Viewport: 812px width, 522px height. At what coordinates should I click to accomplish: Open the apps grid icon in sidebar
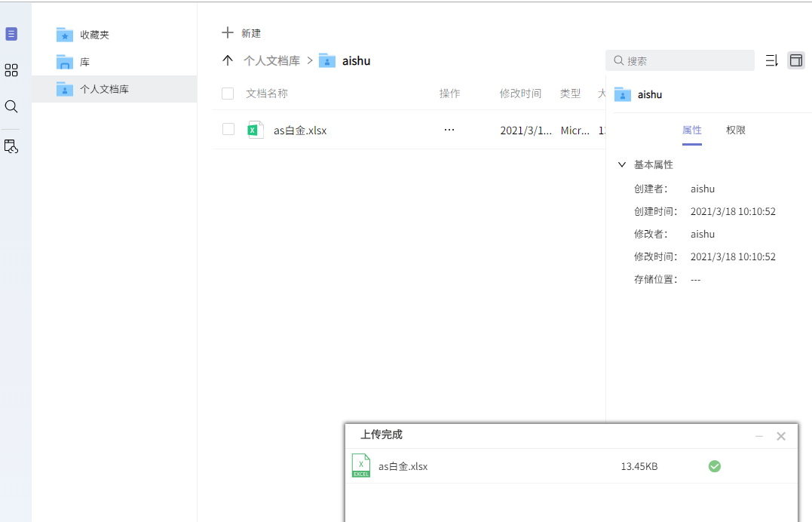(11, 70)
